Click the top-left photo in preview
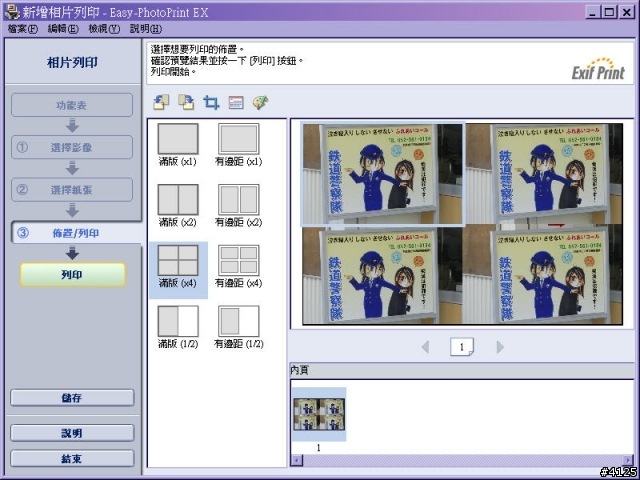Viewport: 640px width, 480px height. (x=382, y=174)
